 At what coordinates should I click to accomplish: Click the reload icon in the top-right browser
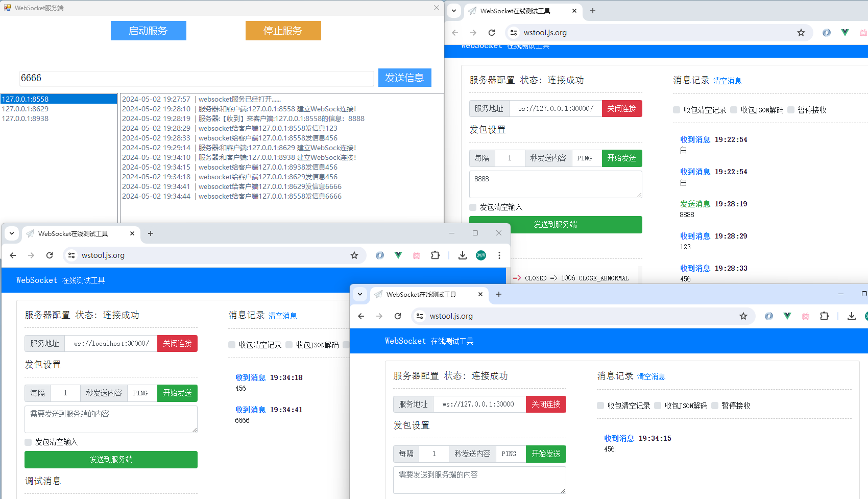click(x=492, y=33)
